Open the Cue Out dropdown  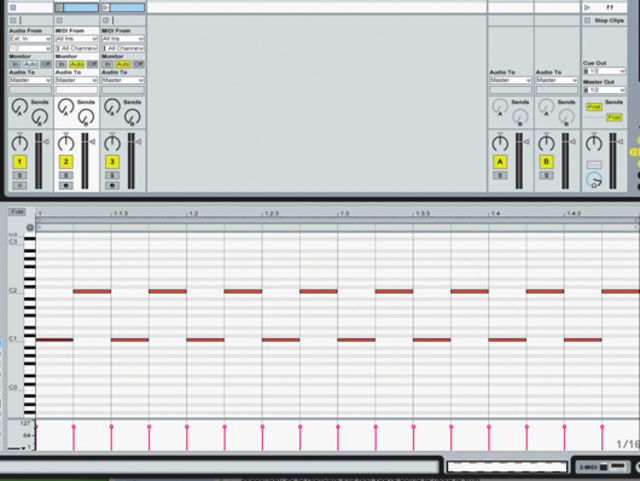[x=604, y=71]
